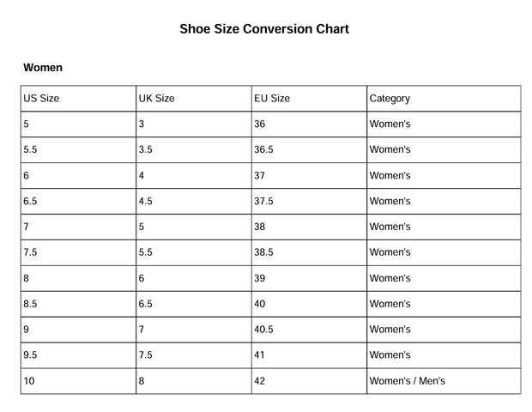Select the US size 10 cell
This screenshot has height=412, width=532.
(29, 382)
